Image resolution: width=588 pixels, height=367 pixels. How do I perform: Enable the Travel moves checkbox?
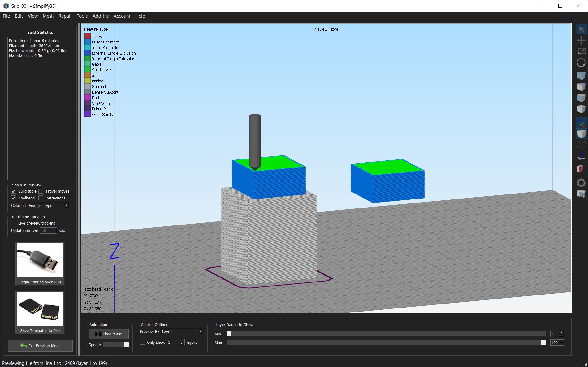[x=41, y=191]
